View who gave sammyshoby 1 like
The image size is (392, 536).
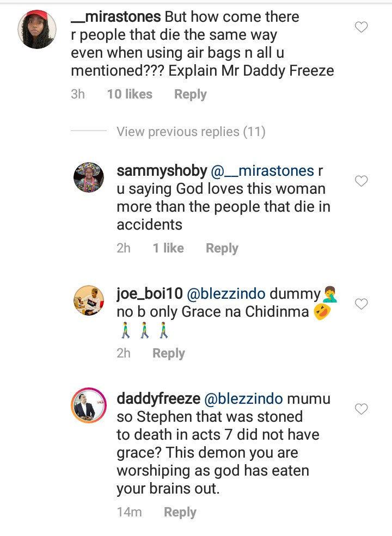tap(168, 248)
